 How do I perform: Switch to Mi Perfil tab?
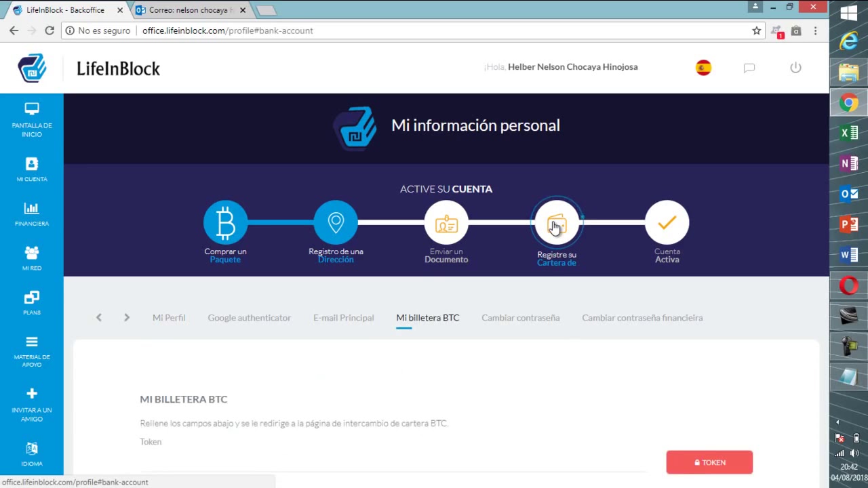point(169,317)
